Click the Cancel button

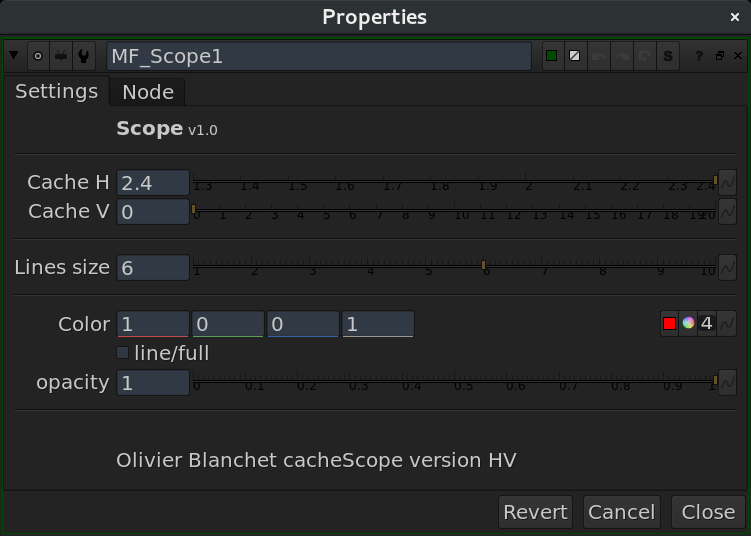click(621, 512)
